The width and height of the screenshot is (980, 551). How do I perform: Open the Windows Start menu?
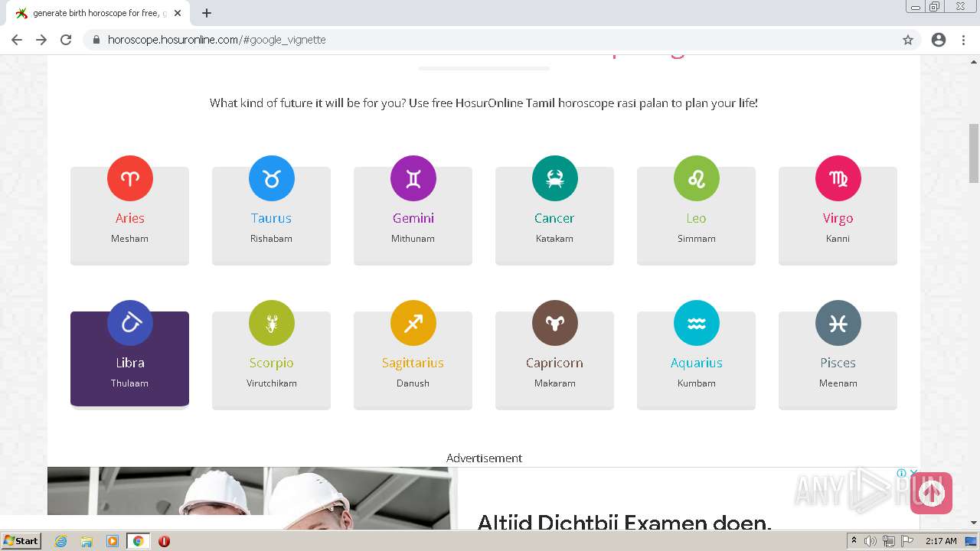click(x=21, y=541)
